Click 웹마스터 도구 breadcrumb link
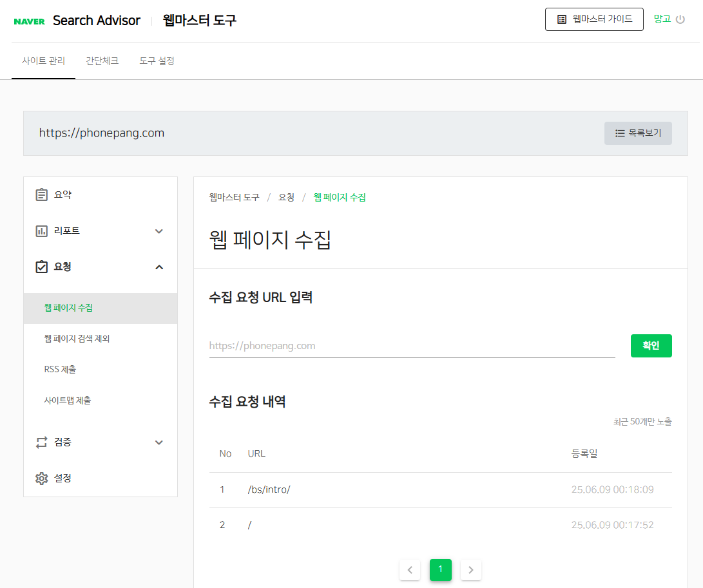 click(234, 197)
